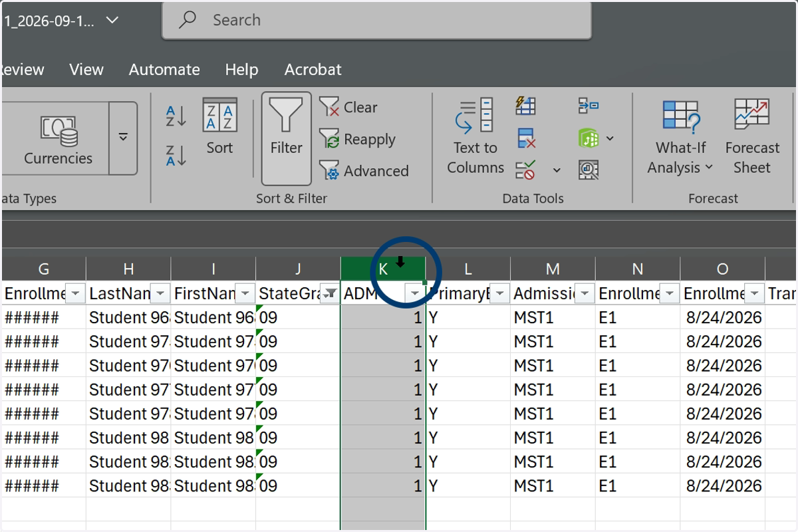This screenshot has width=798, height=532.
Task: Run Flash Fill from Data Tools
Action: (x=526, y=105)
